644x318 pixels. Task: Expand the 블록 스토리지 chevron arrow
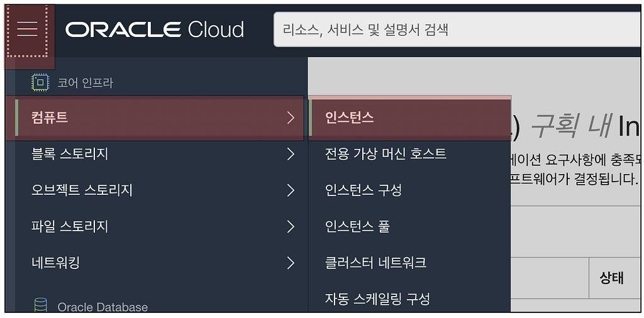pyautogui.click(x=291, y=154)
